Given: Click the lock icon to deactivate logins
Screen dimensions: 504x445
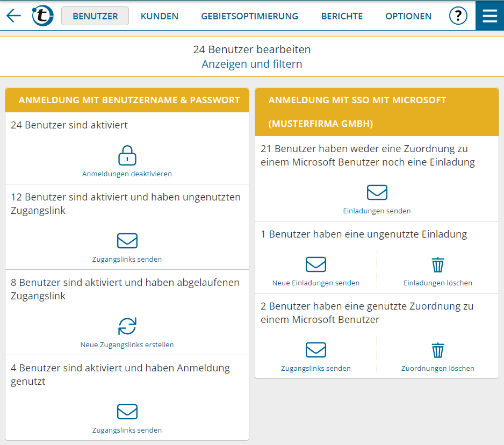Looking at the screenshot, I should 127,155.
